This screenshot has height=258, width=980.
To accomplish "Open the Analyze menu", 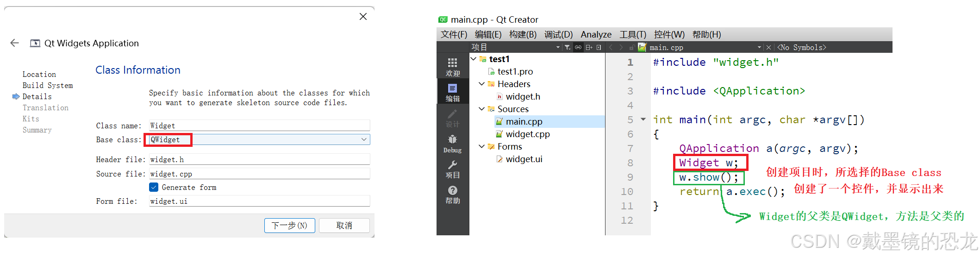I will tap(596, 35).
